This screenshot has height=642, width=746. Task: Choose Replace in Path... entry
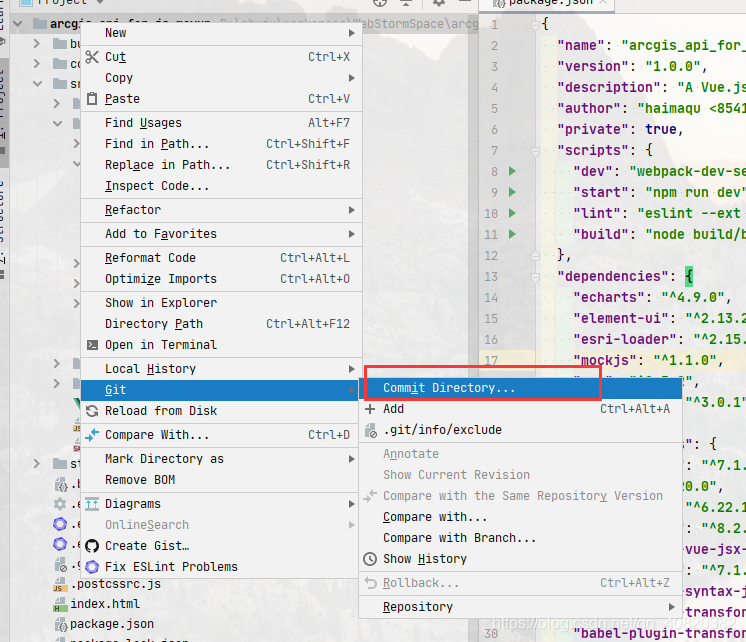[x=221, y=165]
